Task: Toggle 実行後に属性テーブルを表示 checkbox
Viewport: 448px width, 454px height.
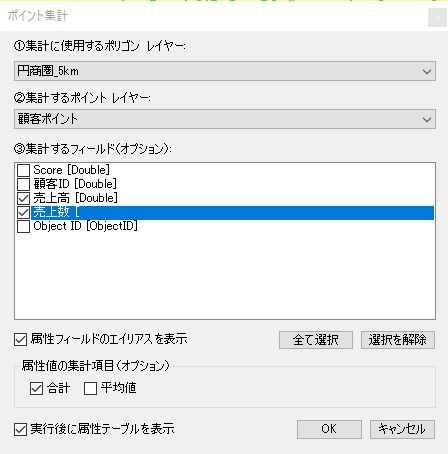Action: (20, 429)
